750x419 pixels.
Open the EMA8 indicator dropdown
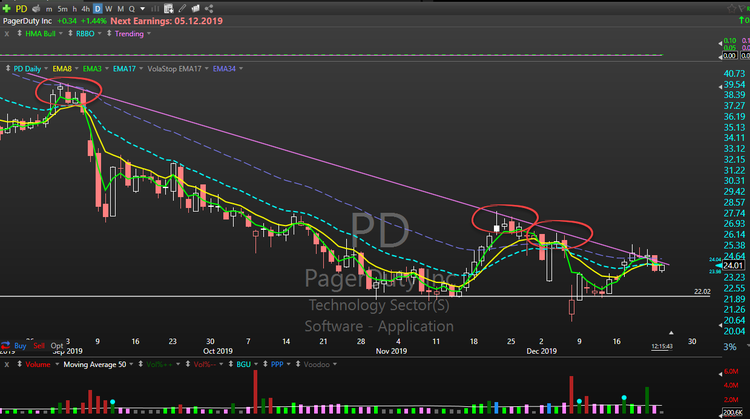[77, 68]
